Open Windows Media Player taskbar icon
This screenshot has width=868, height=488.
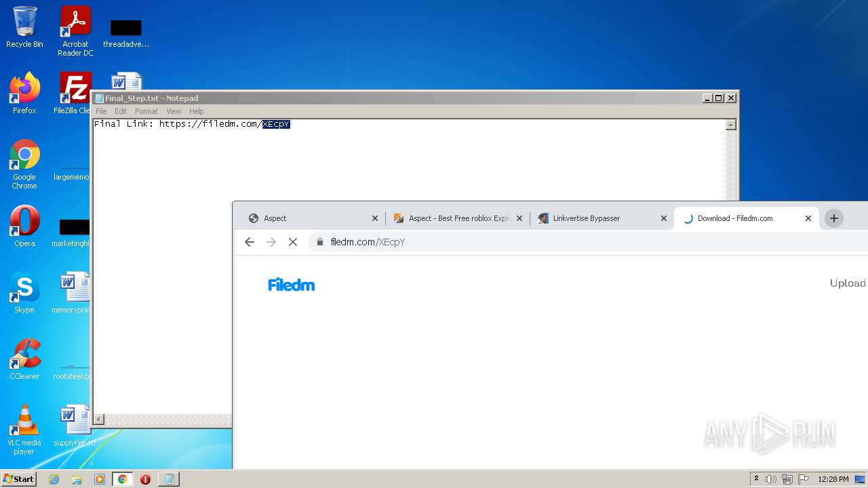tap(100, 479)
